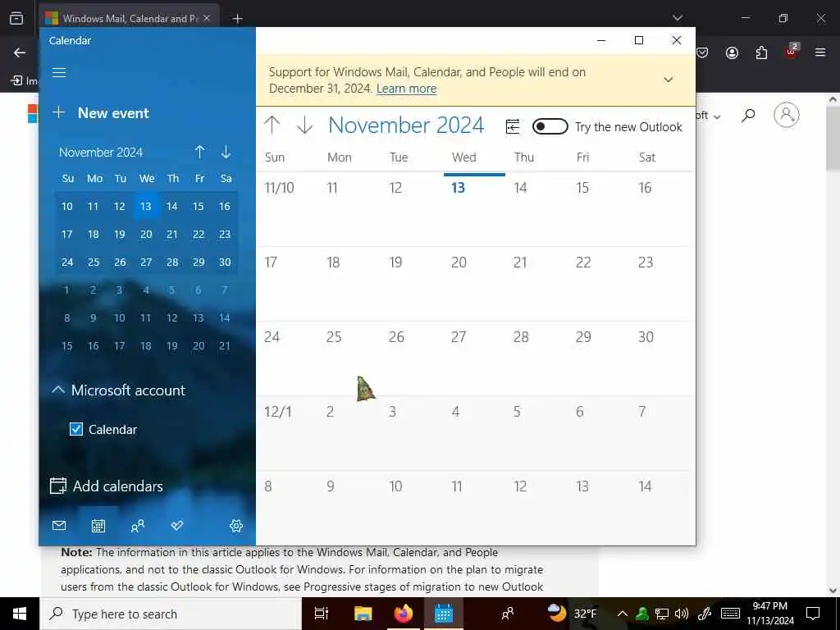
Task: Select the 12/1 day cell
Action: click(287, 433)
